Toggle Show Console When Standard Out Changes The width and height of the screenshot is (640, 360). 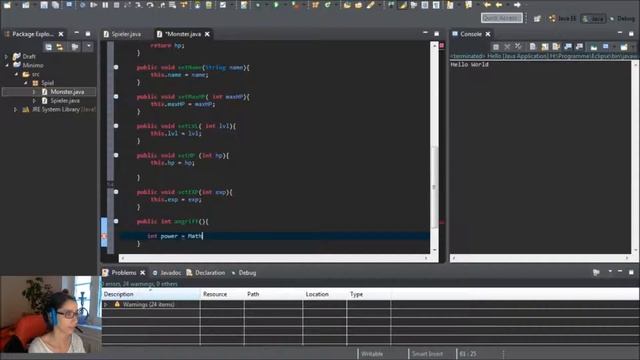pyautogui.click(x=568, y=47)
